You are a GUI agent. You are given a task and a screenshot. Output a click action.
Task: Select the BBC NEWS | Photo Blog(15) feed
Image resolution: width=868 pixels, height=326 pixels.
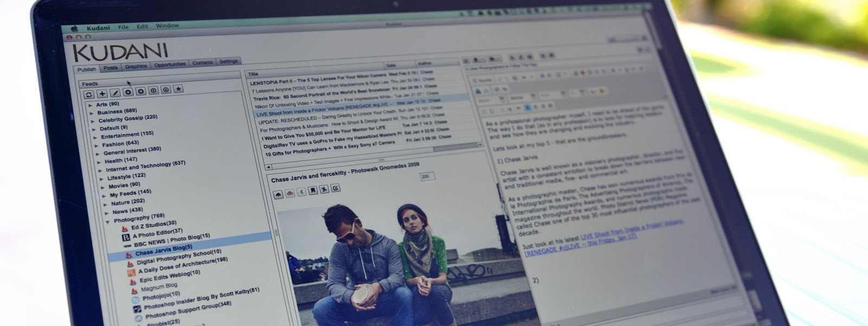pos(171,240)
